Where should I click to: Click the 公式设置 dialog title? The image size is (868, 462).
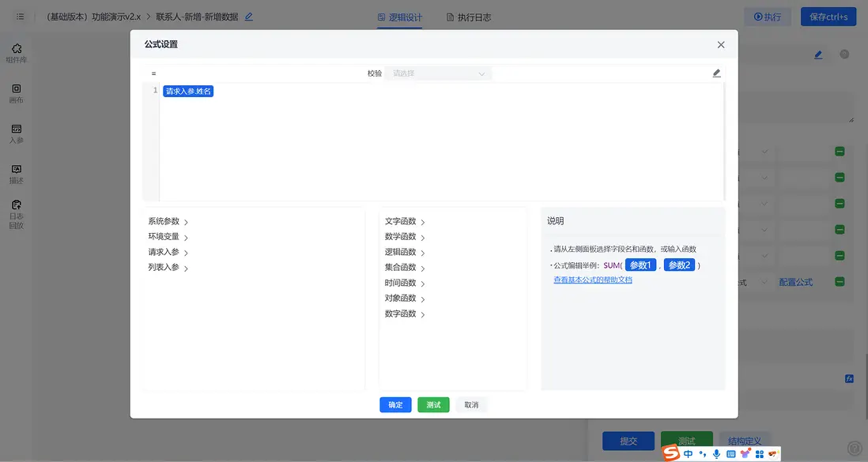[x=161, y=44]
